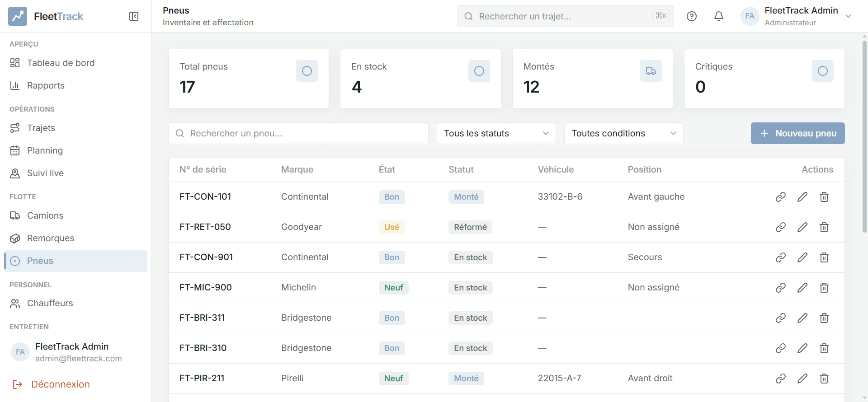868x402 pixels.
Task: Edit tire FT-BRI-311
Action: 802,318
